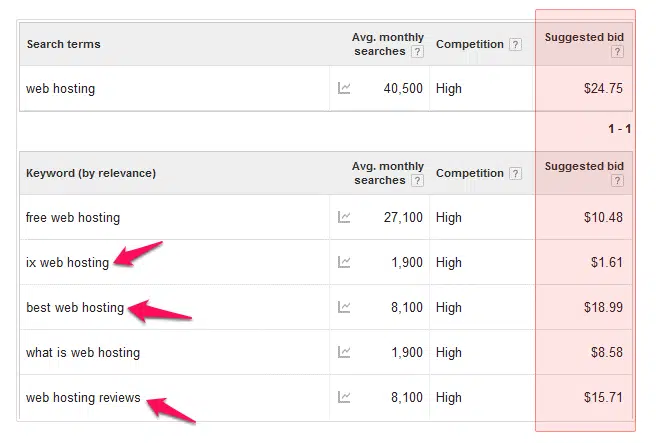Click help icon under lower Suggested bid header
The width and height of the screenshot is (656, 443).
click(617, 180)
